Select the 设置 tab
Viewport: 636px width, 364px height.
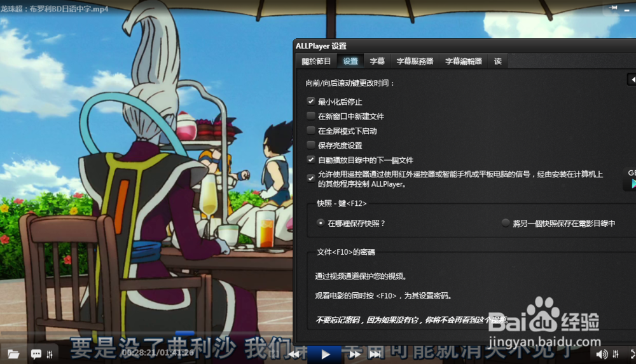tap(350, 61)
